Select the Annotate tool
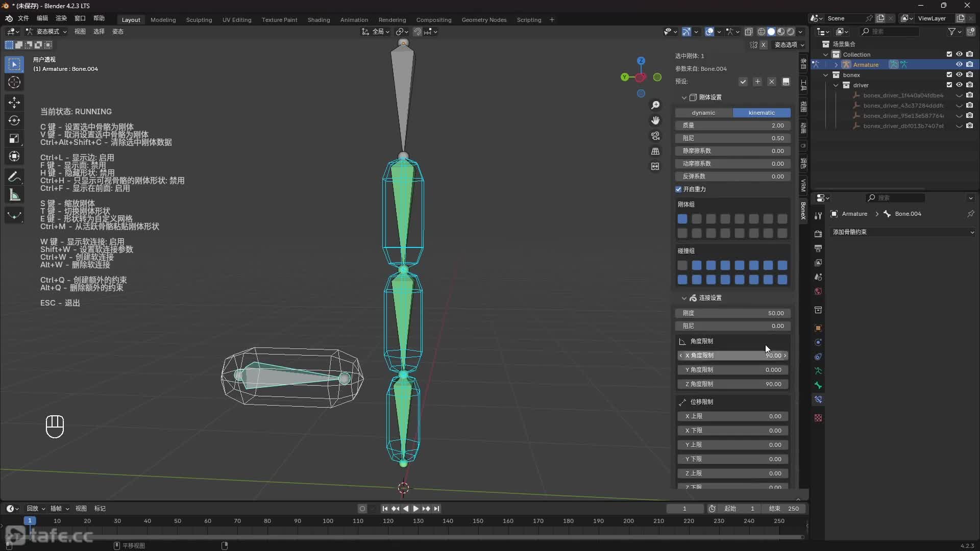 (14, 177)
